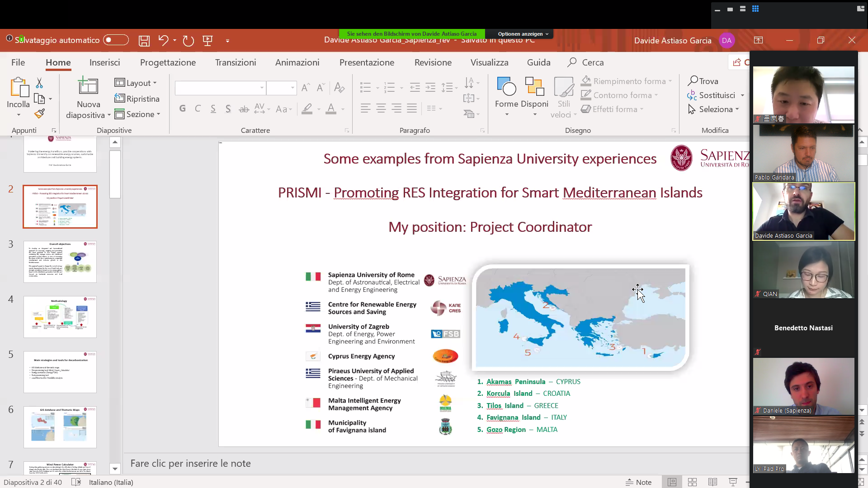Select the Format Painter brush icon
The width and height of the screenshot is (868, 488).
click(x=39, y=113)
